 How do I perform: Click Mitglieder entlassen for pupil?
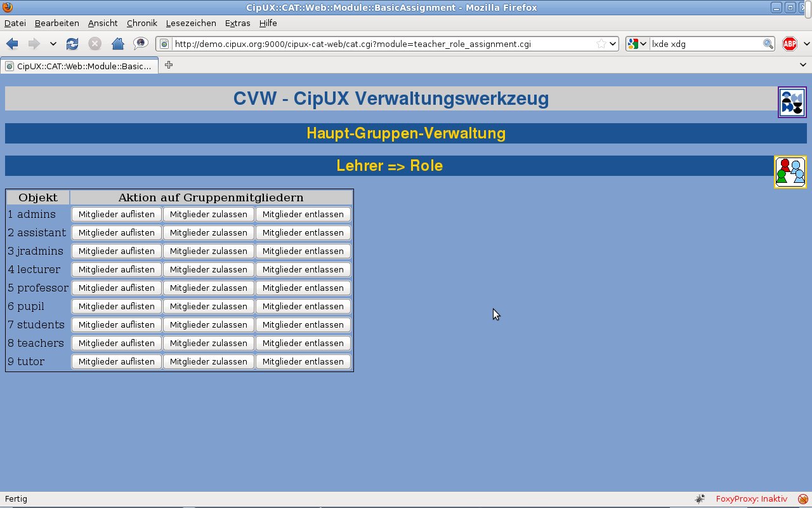pos(303,307)
